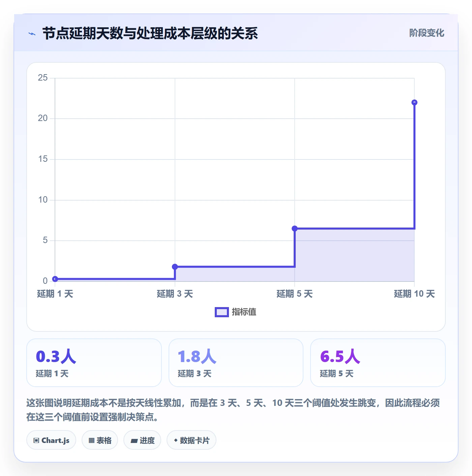Open the 表格 tag
The height and width of the screenshot is (476, 472).
click(x=100, y=440)
